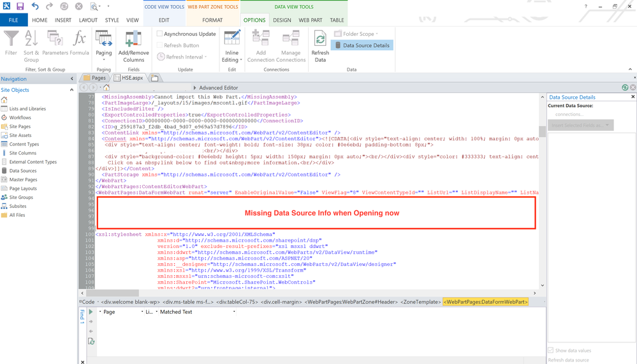
Task: Undo the last action
Action: 35,6
